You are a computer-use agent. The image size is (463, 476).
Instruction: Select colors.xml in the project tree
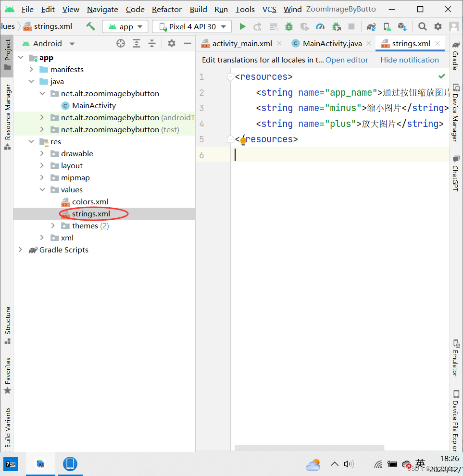pos(90,202)
